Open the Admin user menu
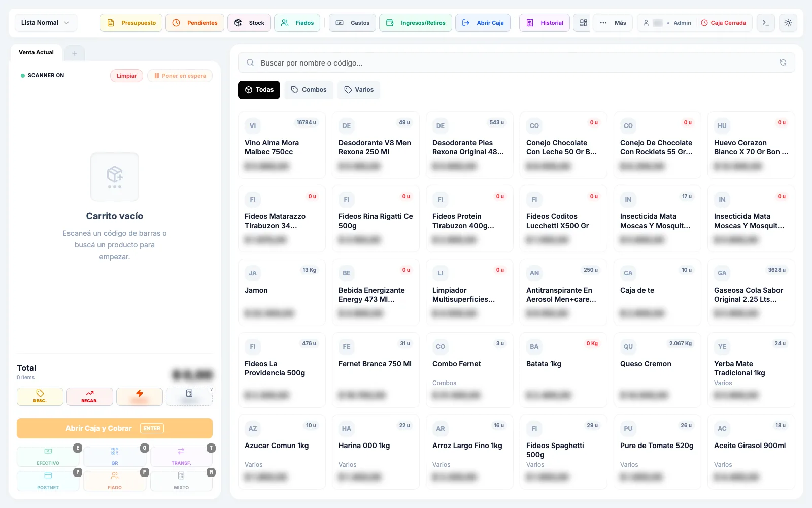This screenshot has width=812, height=508. (667, 23)
